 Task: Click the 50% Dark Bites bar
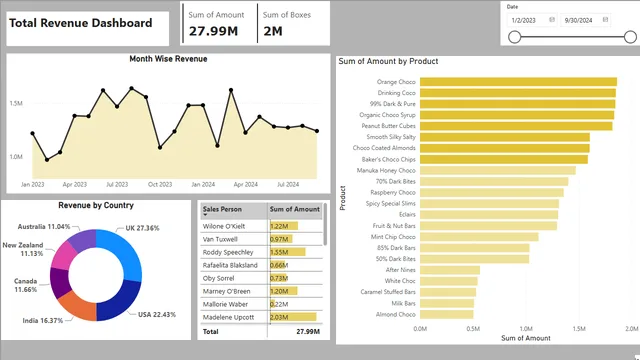[475, 259]
